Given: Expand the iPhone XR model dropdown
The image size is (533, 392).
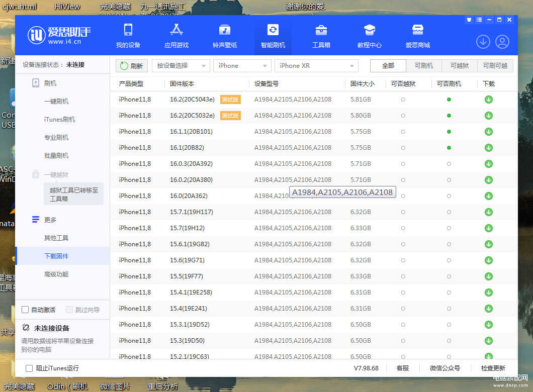Looking at the screenshot, I should (x=316, y=65).
